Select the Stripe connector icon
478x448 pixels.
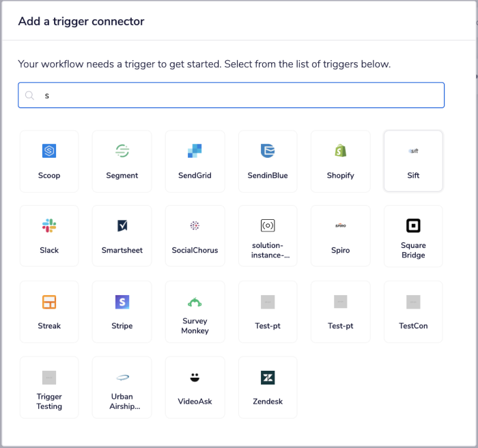tap(122, 302)
